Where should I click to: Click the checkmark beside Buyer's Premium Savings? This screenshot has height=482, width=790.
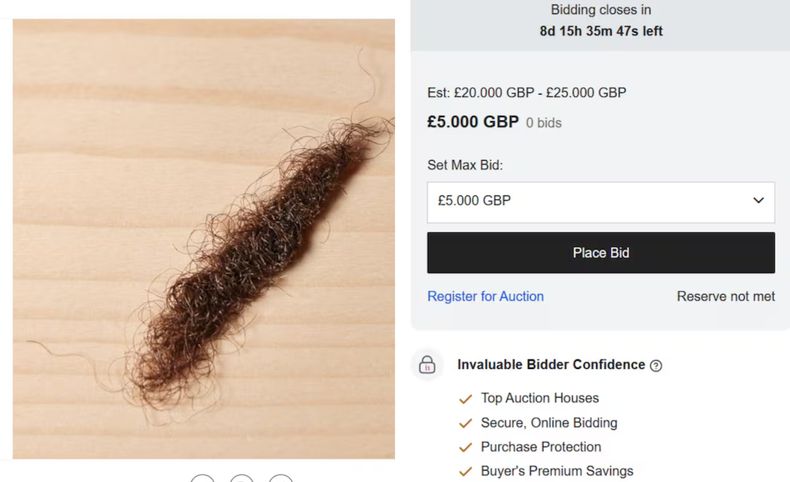point(465,471)
